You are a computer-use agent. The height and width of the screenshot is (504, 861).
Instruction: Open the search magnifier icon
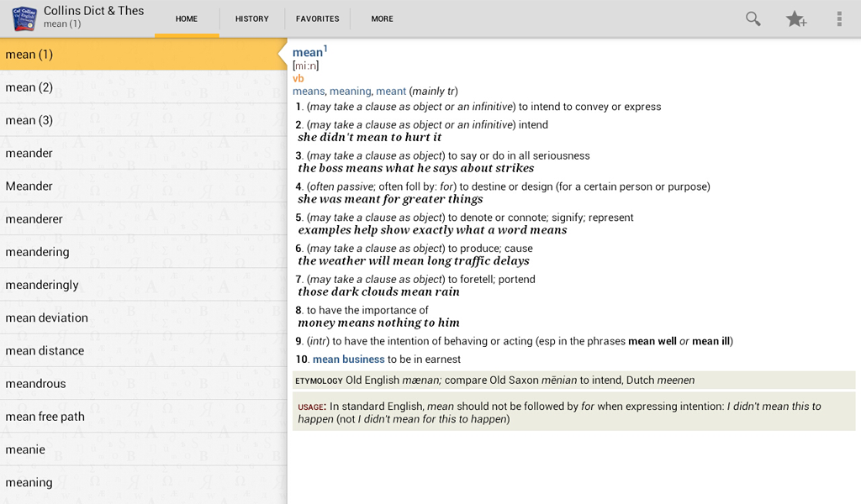tap(753, 18)
